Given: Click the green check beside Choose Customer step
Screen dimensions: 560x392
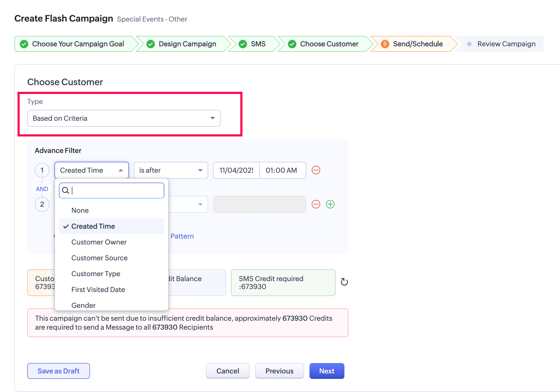Looking at the screenshot, I should [x=292, y=44].
